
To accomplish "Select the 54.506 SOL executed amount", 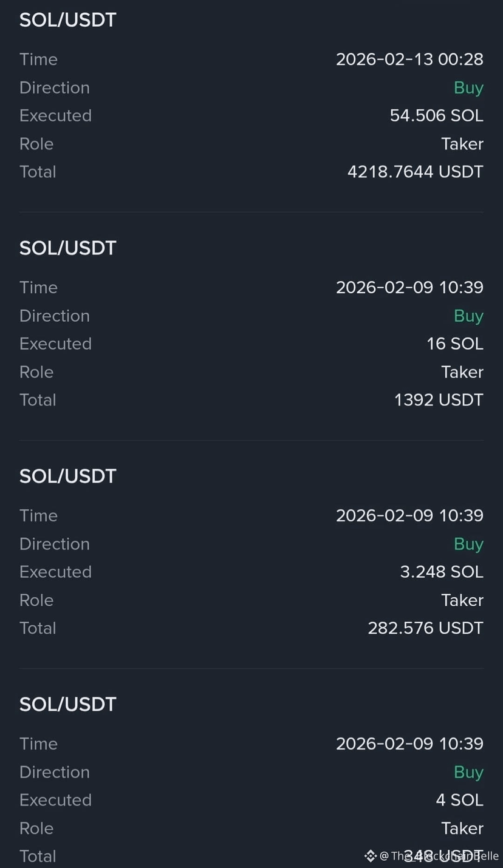I will coord(436,116).
